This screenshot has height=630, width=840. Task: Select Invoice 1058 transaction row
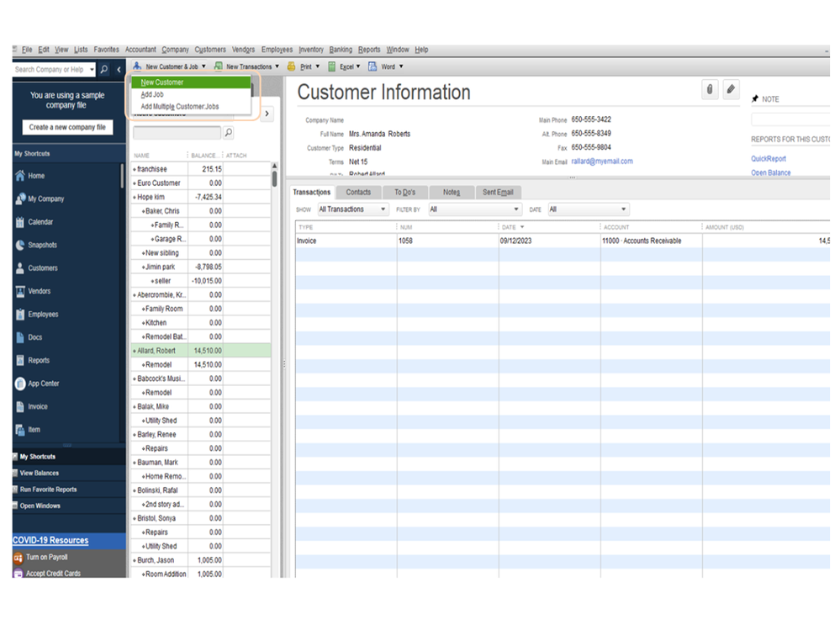click(x=563, y=241)
